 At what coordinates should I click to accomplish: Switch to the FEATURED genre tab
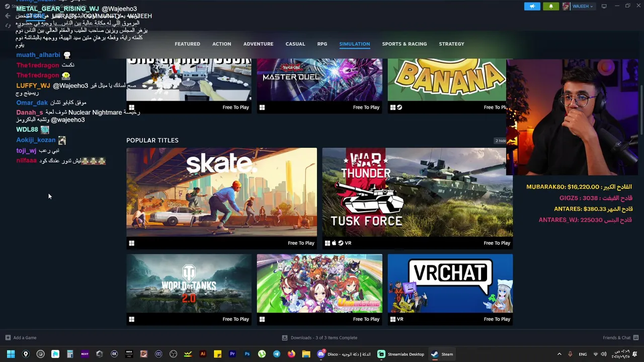tap(187, 44)
